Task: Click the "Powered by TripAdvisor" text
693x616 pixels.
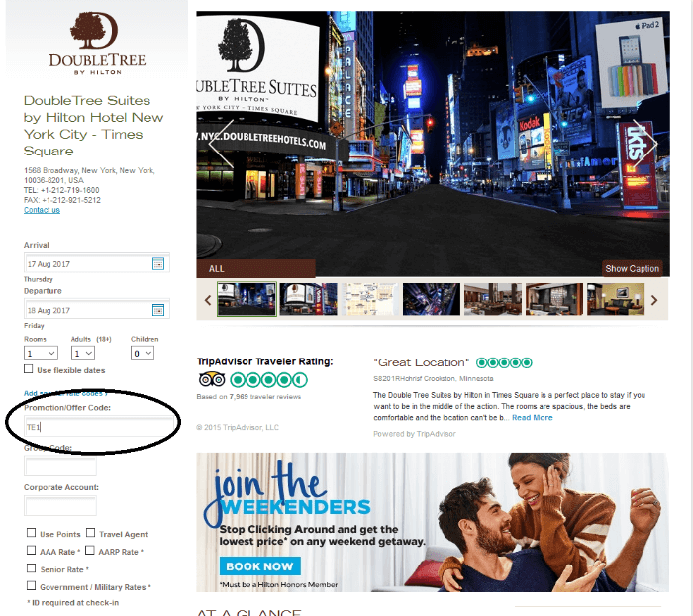Action: [x=415, y=434]
